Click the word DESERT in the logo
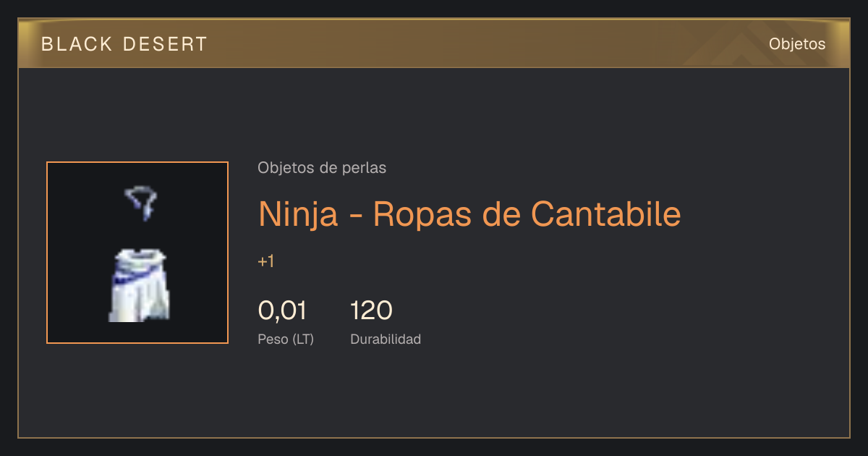Screen dimensions: 868x456 coord(165,44)
